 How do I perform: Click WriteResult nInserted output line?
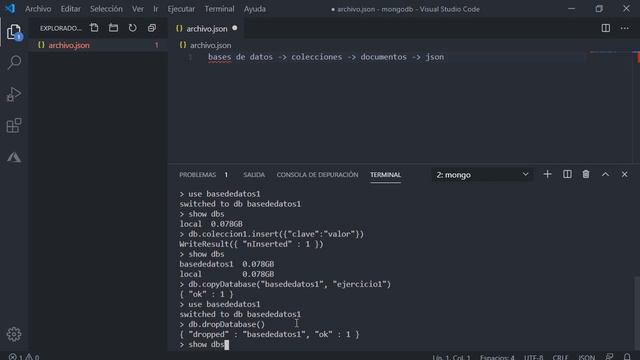tap(251, 244)
